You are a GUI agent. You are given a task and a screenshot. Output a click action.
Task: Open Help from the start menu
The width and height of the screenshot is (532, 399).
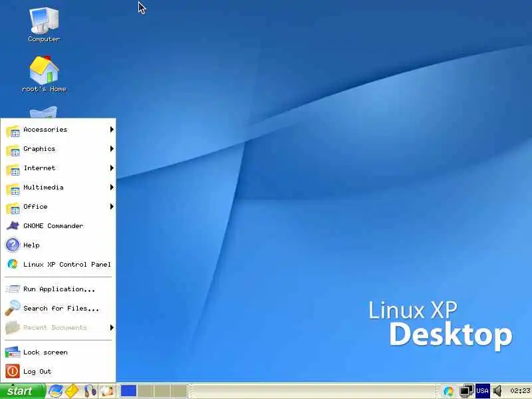[59, 245]
